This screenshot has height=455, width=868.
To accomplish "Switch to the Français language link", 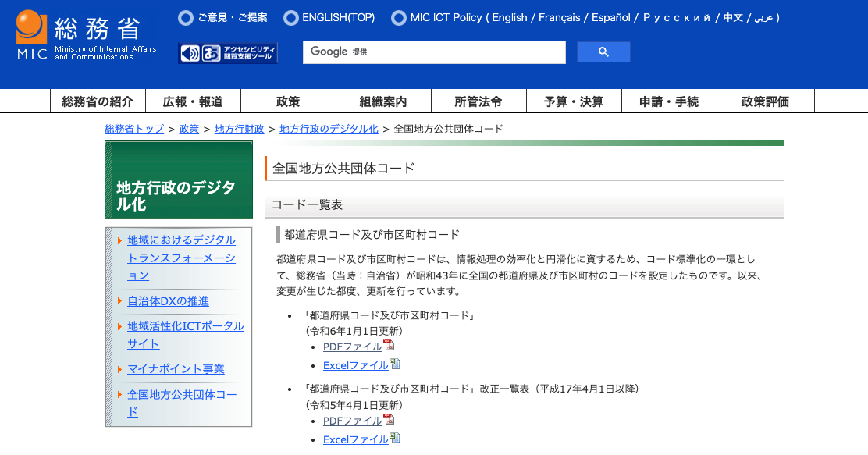I will (560, 17).
